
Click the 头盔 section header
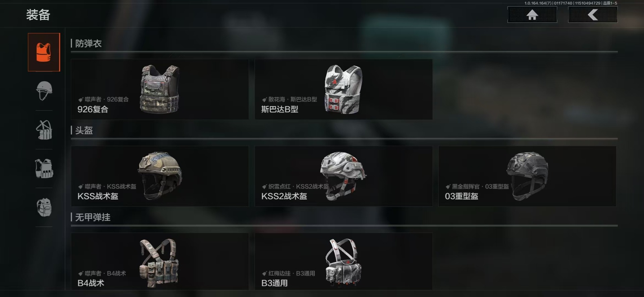84,130
